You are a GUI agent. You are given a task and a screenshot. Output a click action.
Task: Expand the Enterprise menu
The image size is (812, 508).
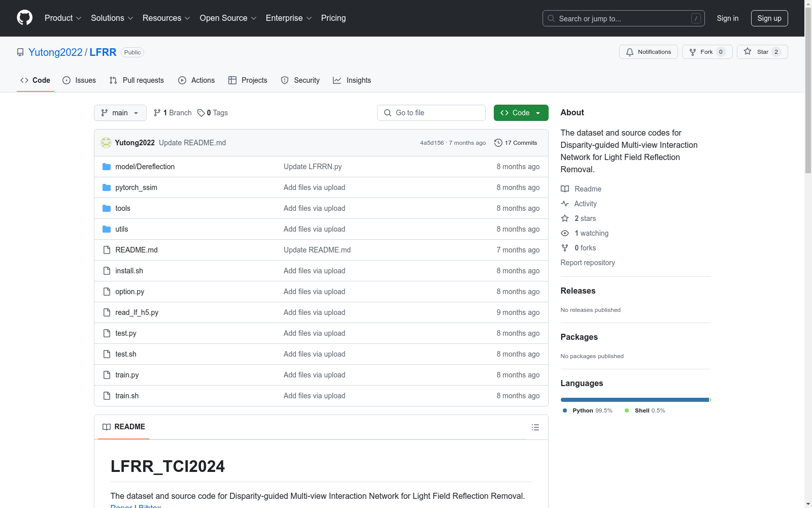(x=289, y=18)
